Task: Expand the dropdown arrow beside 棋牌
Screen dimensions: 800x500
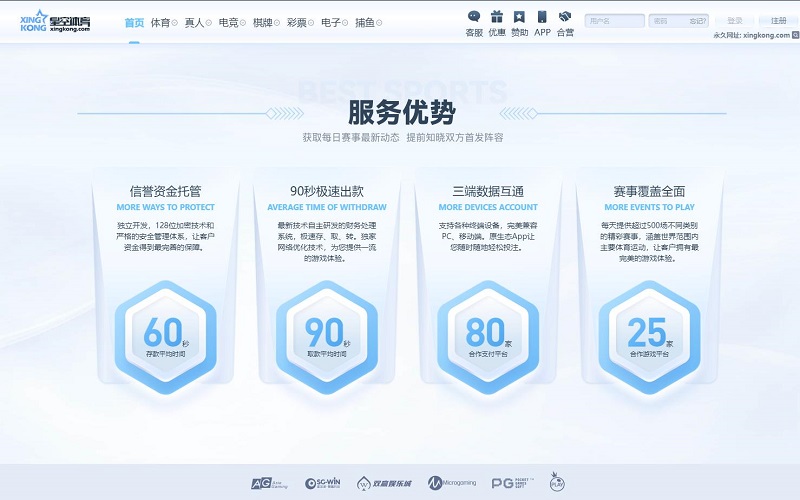Action: (277, 23)
